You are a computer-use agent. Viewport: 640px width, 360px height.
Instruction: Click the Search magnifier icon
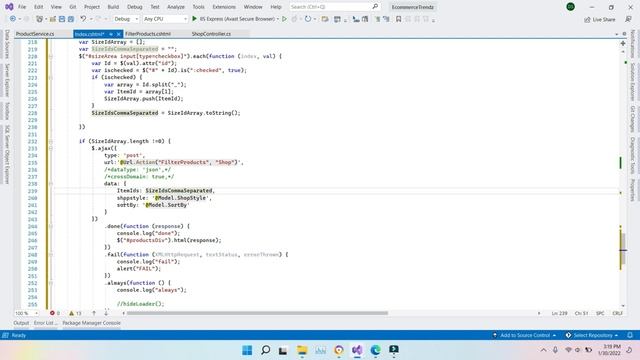tap(375, 7)
